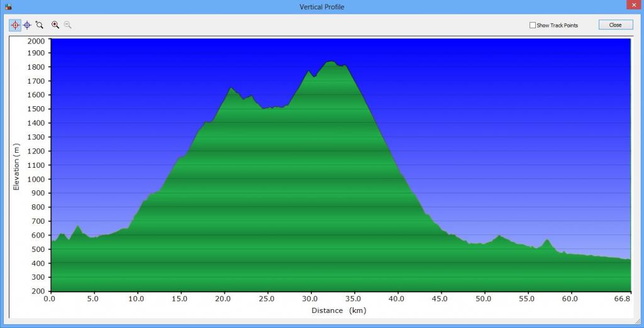Click the small bump near 57 km
The height and width of the screenshot is (328, 644).
[x=547, y=241]
